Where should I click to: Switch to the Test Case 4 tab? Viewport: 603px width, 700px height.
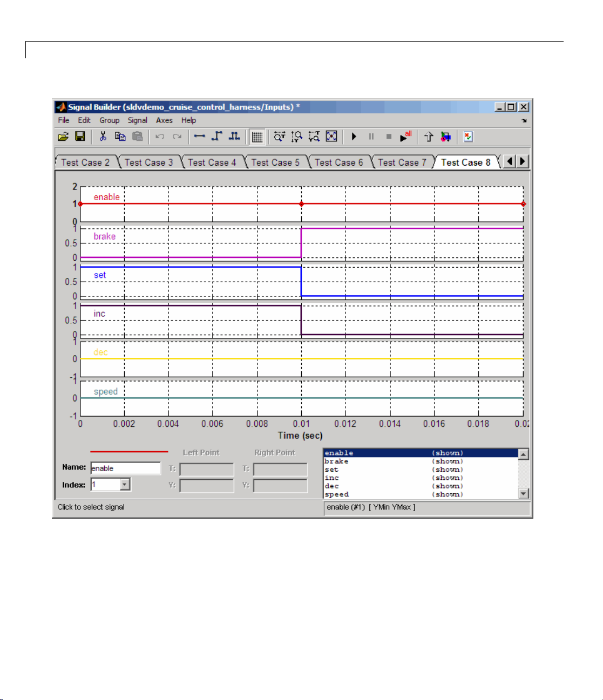212,162
